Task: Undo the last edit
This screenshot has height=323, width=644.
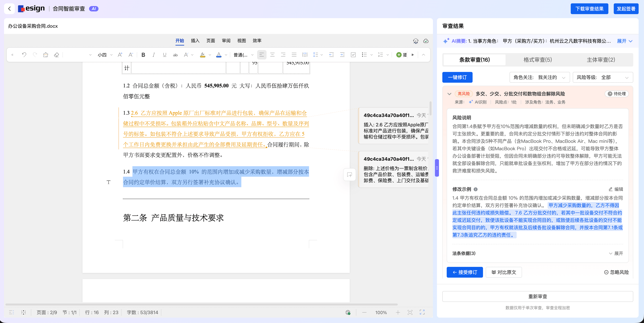Action: tap(24, 55)
